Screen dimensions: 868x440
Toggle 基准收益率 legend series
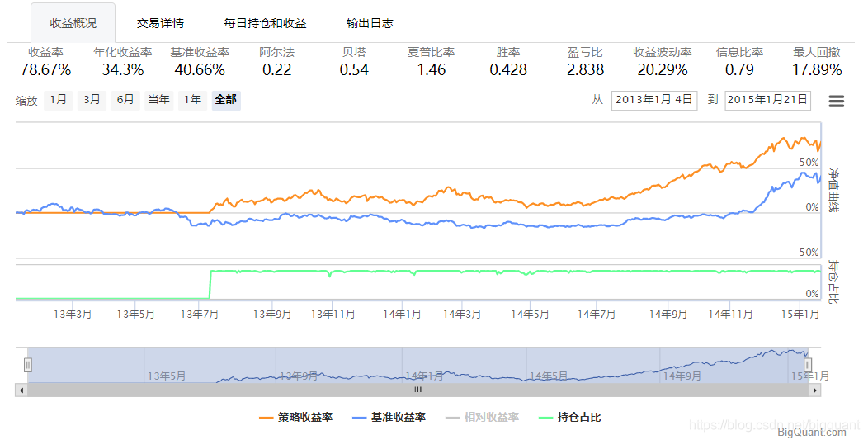389,417
